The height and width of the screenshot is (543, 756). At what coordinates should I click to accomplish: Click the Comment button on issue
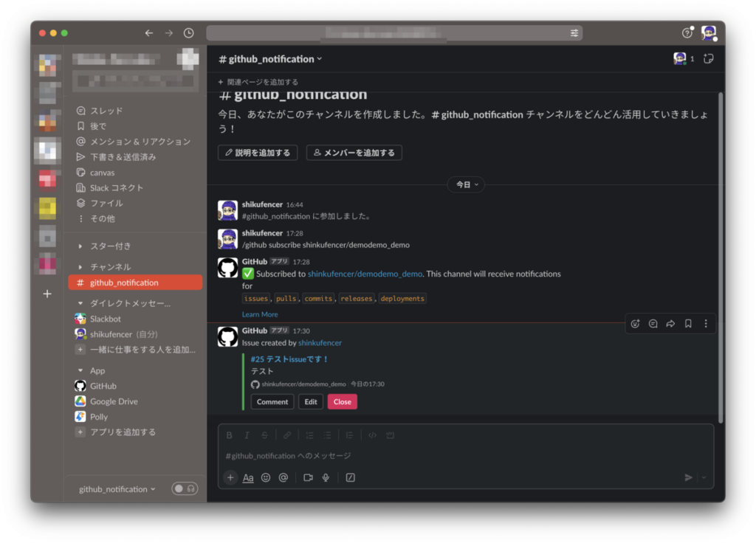[272, 402]
